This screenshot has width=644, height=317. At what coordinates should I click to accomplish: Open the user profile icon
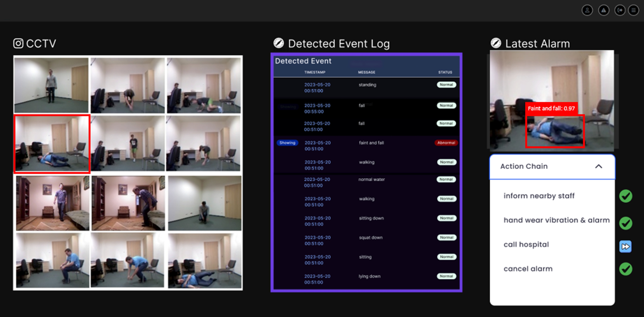[x=587, y=10]
